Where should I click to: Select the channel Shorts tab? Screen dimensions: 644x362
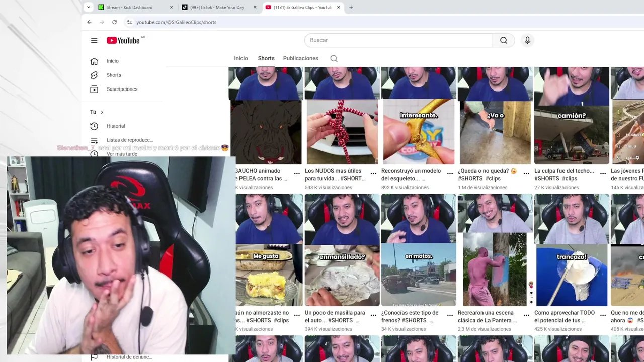[266, 58]
